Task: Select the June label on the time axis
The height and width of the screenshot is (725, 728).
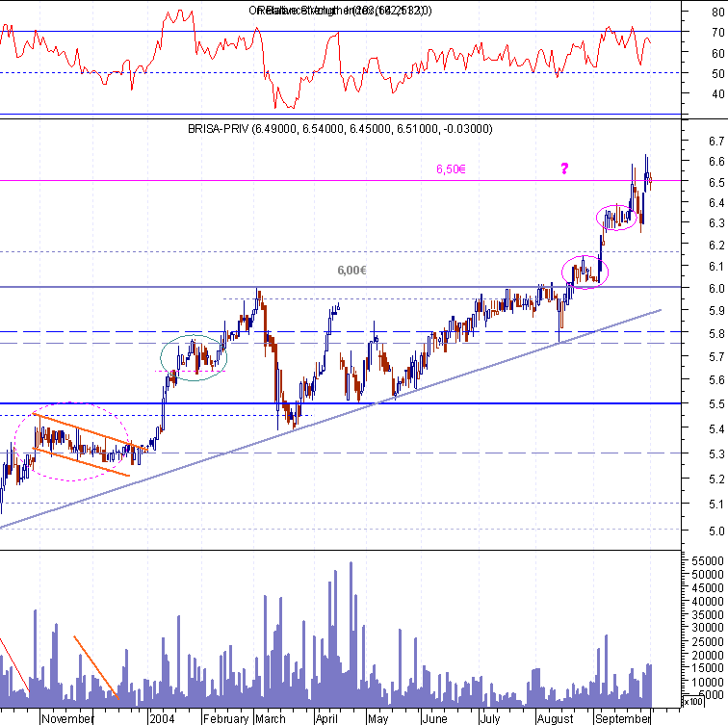Action: (x=434, y=718)
